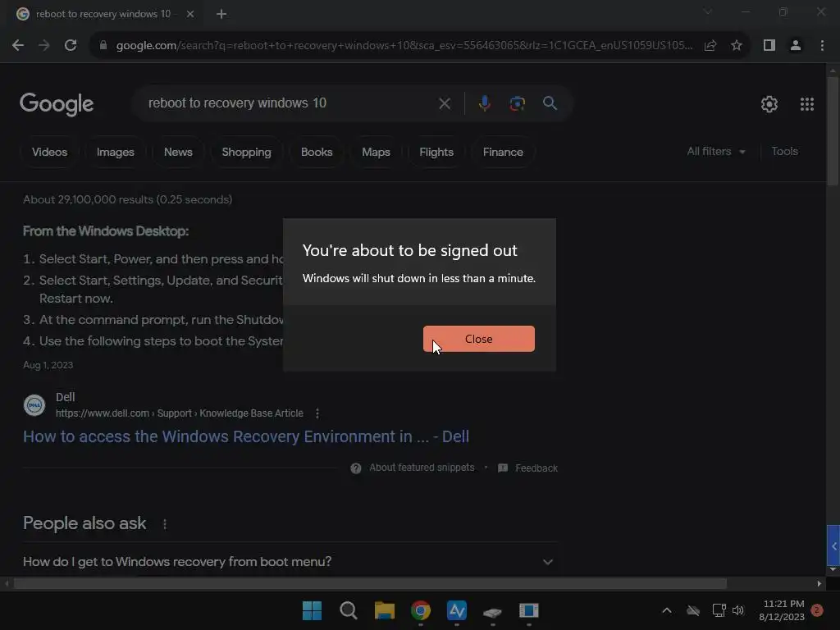This screenshot has height=630, width=840.
Task: Open the blue A app in taskbar
Action: [456, 610]
